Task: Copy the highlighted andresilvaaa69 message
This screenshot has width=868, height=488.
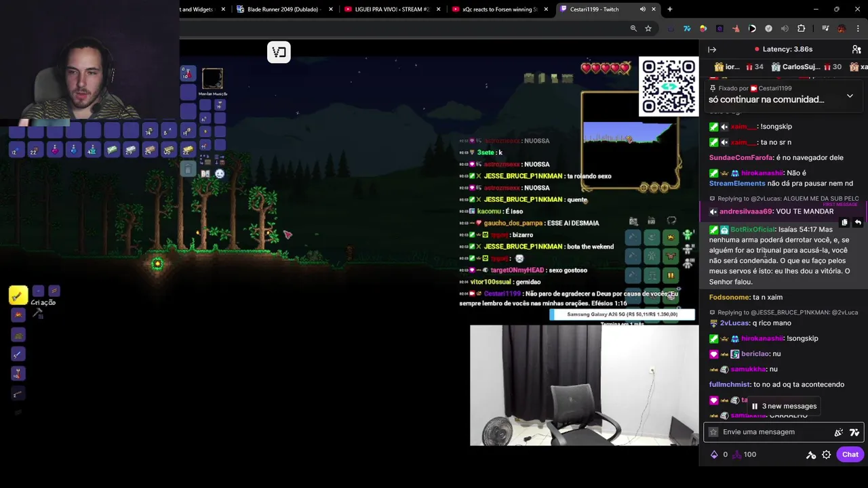Action: pyautogui.click(x=844, y=222)
